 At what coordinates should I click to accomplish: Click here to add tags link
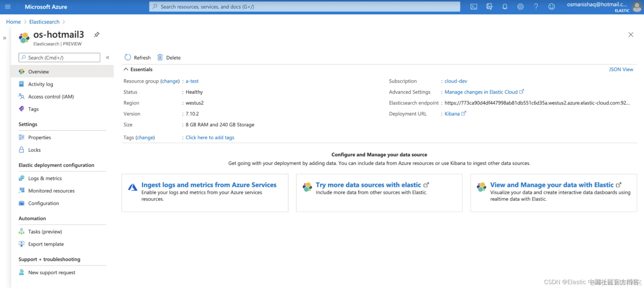pos(210,138)
